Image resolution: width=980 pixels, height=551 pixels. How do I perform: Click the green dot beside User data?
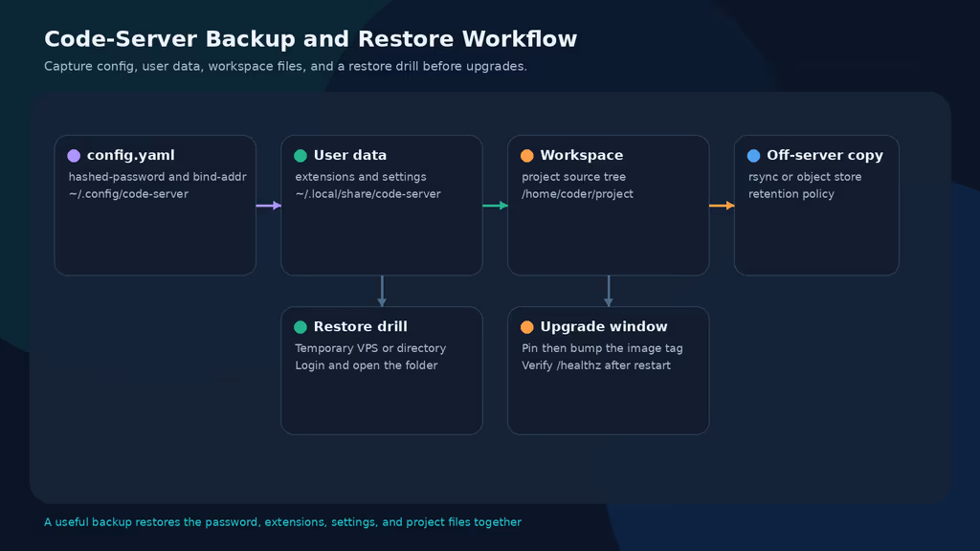pyautogui.click(x=301, y=156)
